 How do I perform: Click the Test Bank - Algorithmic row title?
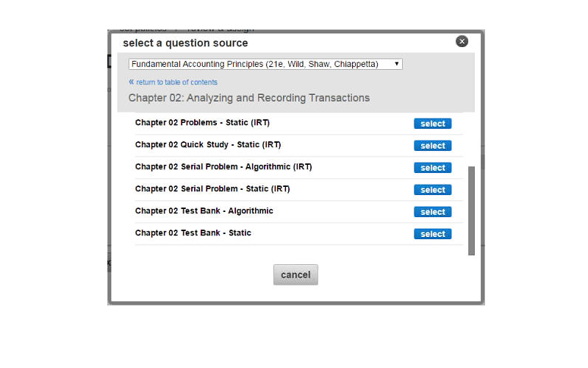click(204, 211)
